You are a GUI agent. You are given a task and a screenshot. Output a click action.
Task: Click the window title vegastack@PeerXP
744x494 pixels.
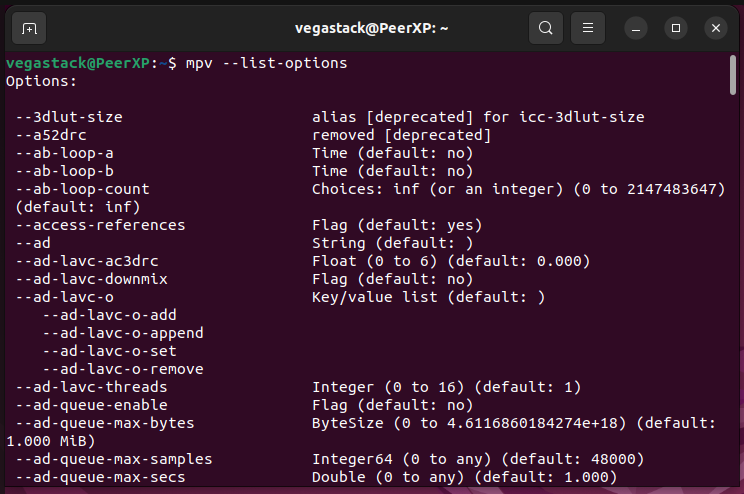pyautogui.click(x=372, y=28)
